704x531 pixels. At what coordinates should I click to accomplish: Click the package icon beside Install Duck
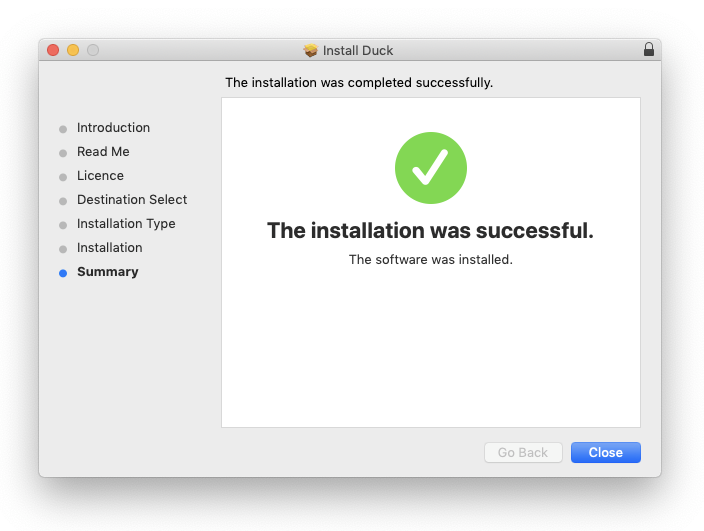point(311,50)
